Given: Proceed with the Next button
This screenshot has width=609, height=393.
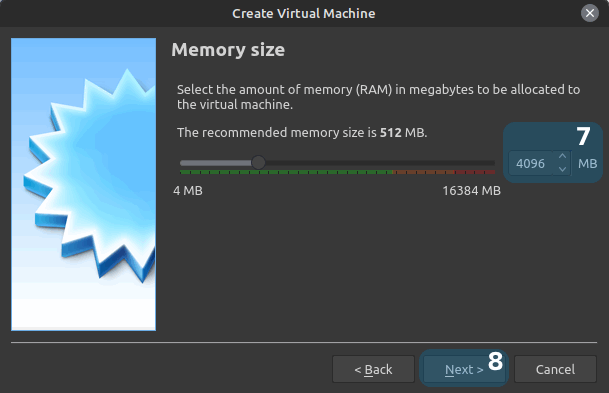Looking at the screenshot, I should 464,369.
